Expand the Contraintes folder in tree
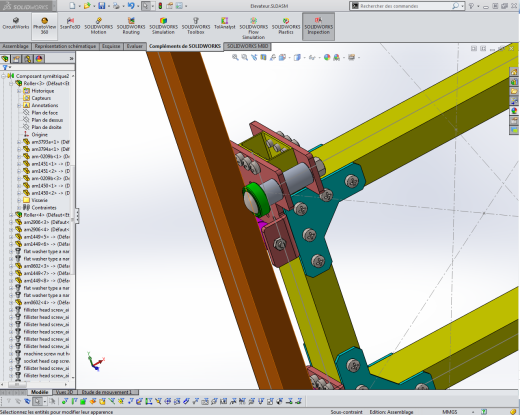Image resolution: width=520 pixels, height=415 pixels. pyautogui.click(x=19, y=208)
